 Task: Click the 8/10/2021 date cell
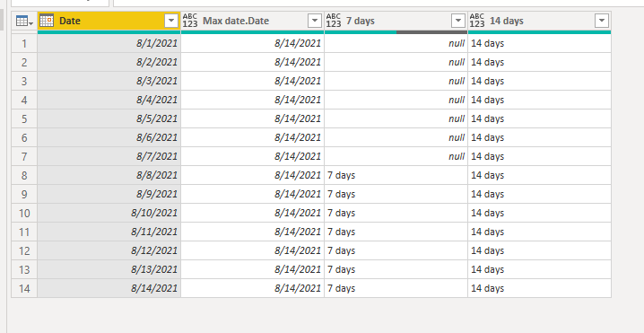click(109, 213)
